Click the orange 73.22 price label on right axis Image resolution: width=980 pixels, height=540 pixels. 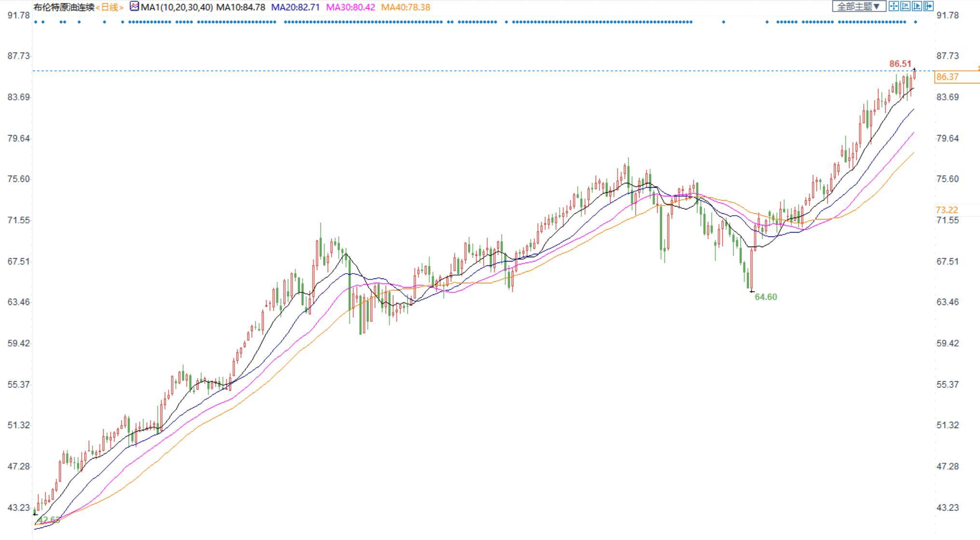click(946, 210)
